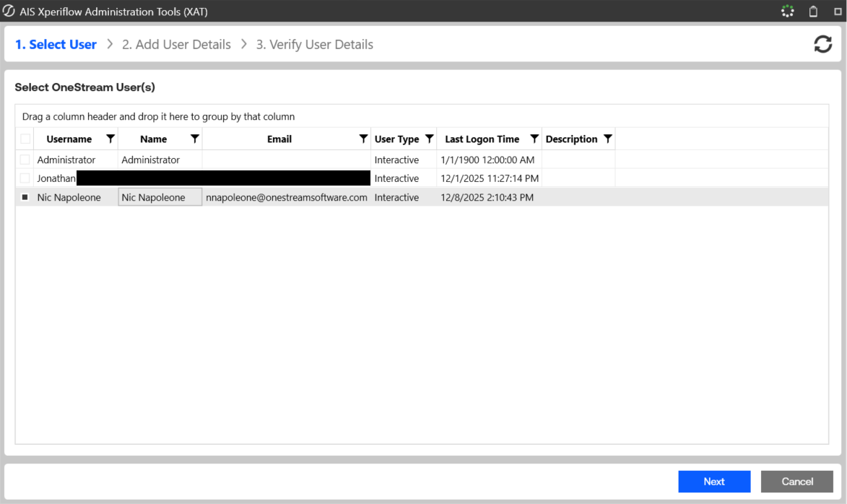Click the Cancel button
Image resolution: width=847 pixels, height=504 pixels.
(796, 482)
